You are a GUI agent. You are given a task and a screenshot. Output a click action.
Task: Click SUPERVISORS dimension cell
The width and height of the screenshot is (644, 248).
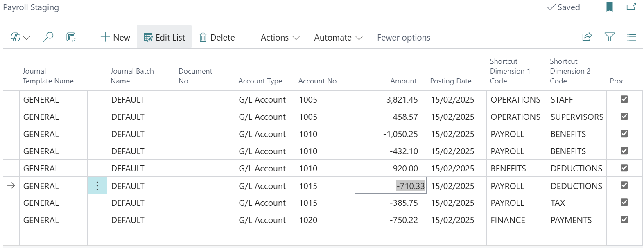click(576, 117)
